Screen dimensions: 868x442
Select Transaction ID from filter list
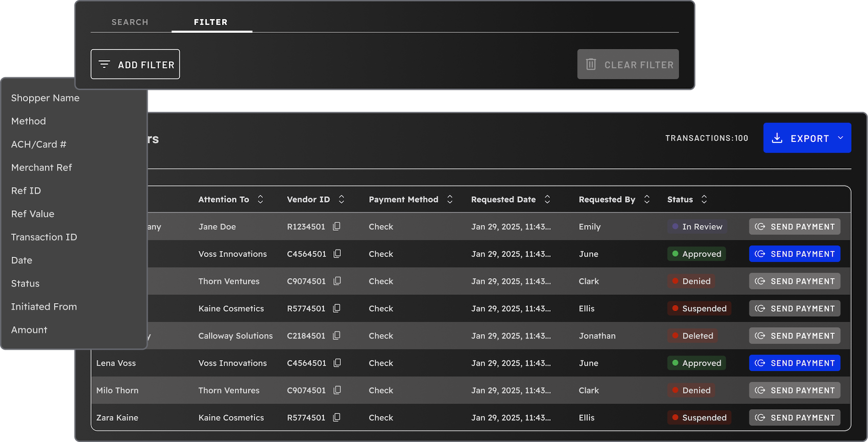pyautogui.click(x=44, y=237)
